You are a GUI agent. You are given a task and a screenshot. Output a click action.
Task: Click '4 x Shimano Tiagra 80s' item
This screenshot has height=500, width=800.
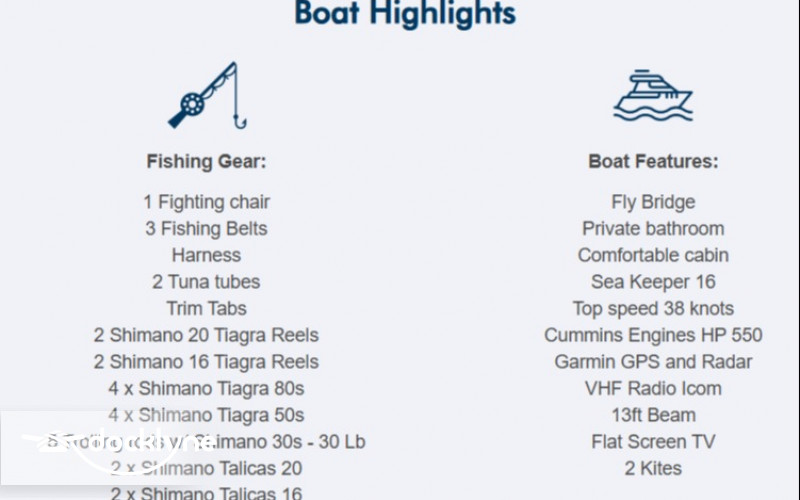(206, 388)
